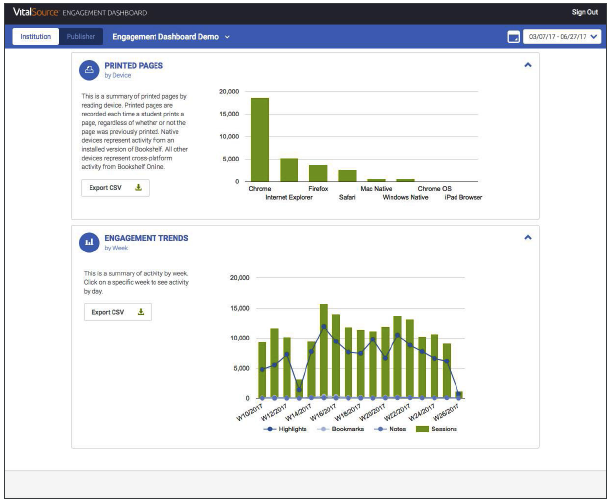Toggle Notes series in chart legend
The width and height of the screenshot is (610, 503).
(x=391, y=428)
